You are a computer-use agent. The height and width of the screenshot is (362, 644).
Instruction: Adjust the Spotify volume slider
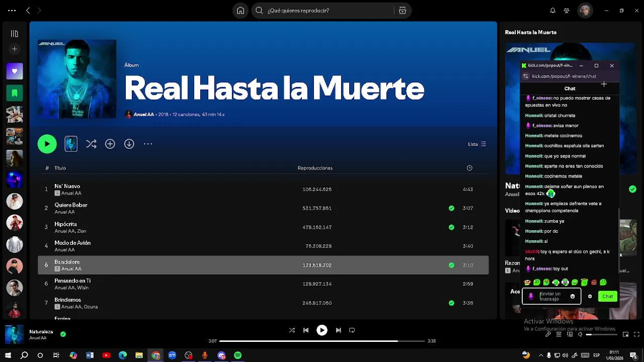pos(602,334)
